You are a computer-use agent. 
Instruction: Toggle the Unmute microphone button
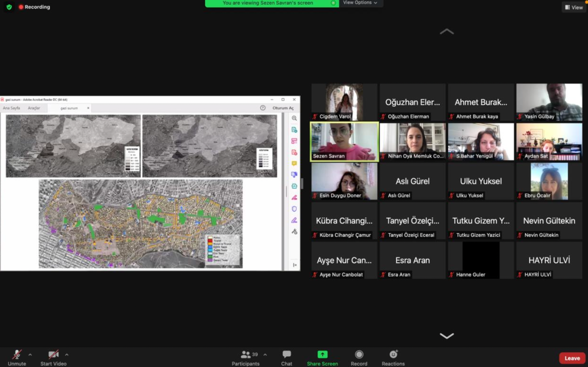(17, 358)
